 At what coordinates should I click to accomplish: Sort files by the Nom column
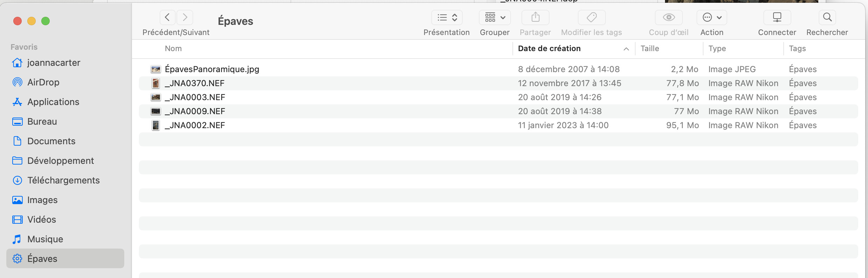173,49
